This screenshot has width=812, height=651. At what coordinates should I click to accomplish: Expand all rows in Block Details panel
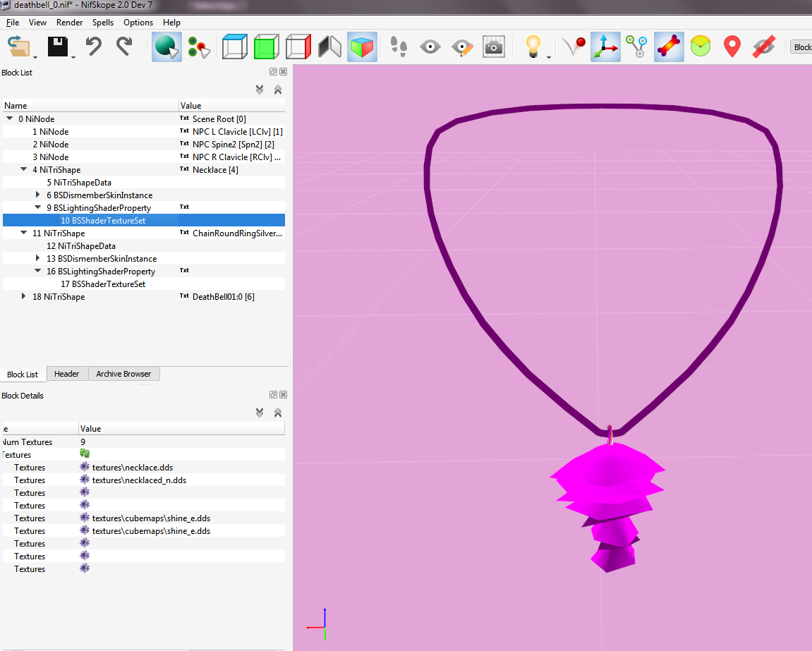click(x=260, y=412)
